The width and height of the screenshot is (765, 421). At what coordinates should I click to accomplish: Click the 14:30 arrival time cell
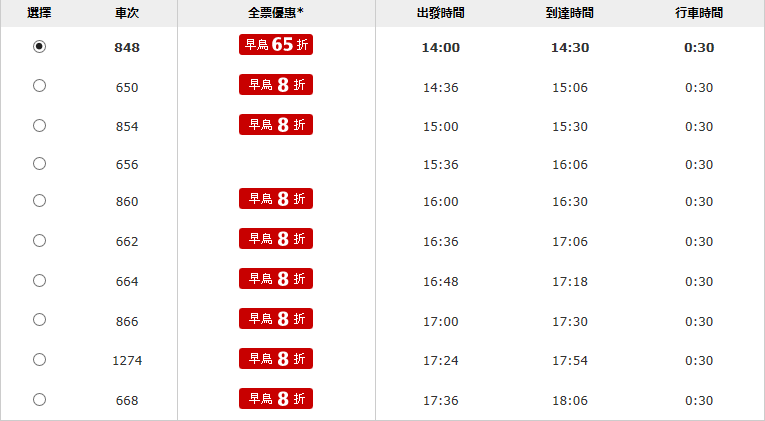[570, 48]
